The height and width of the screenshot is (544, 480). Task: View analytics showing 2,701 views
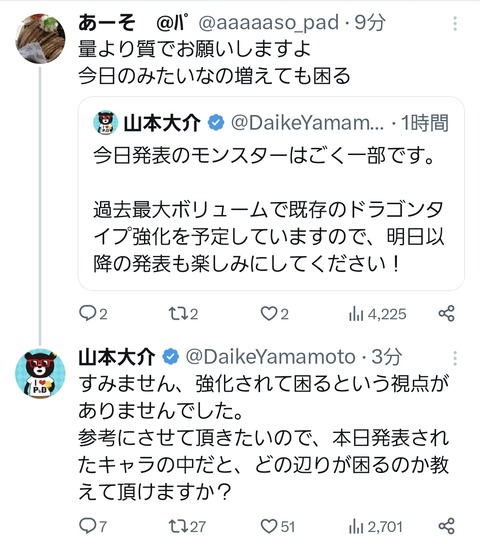(376, 526)
